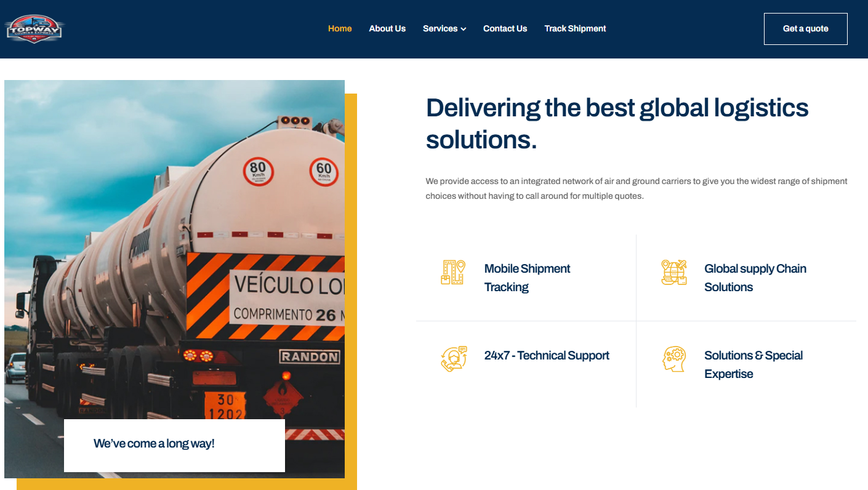868x490 pixels.
Task: Click the Topway logo in the header
Action: (x=34, y=28)
